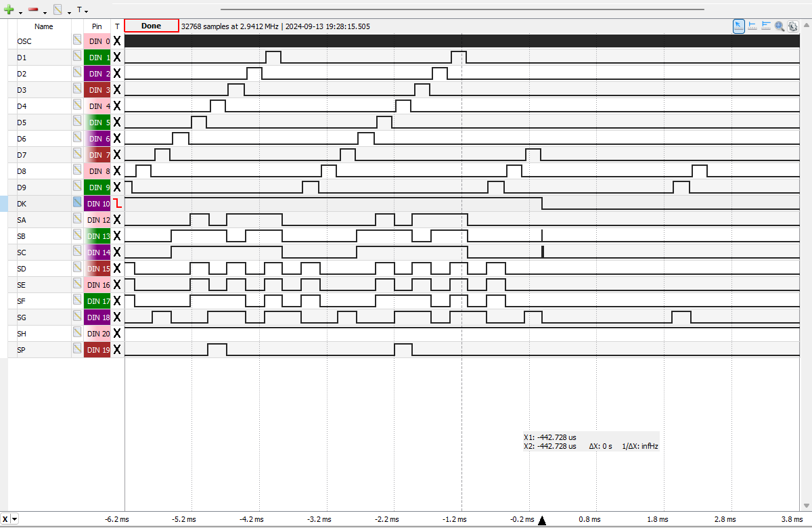This screenshot has width=812, height=528.
Task: Click the edit icon for the D1 row
Action: [78, 58]
